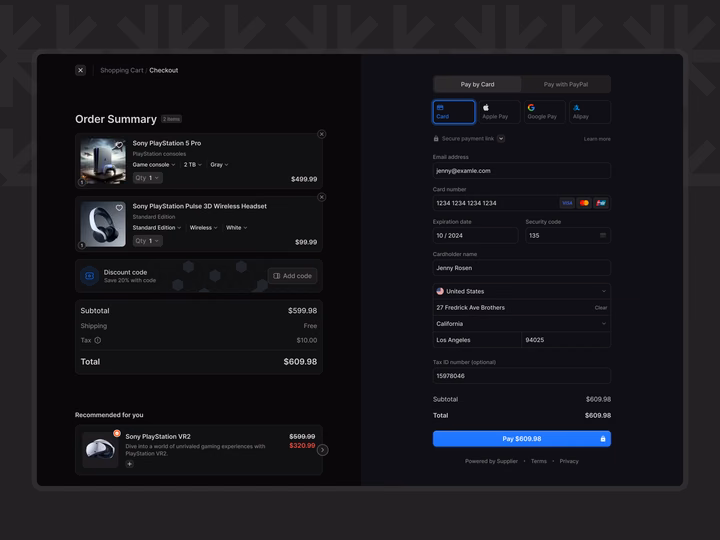Screen dimensions: 720x540
Task: Click the Sony PlayStation VR2 title
Action: tap(158, 437)
